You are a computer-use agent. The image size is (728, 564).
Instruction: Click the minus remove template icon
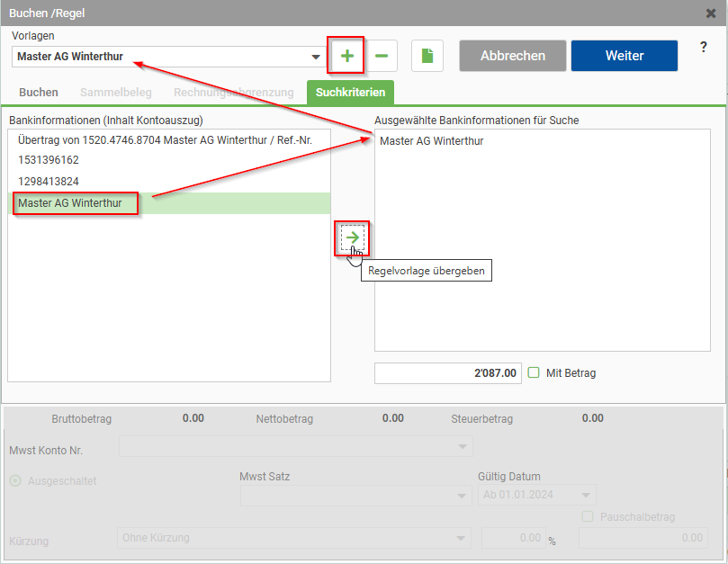tap(382, 56)
